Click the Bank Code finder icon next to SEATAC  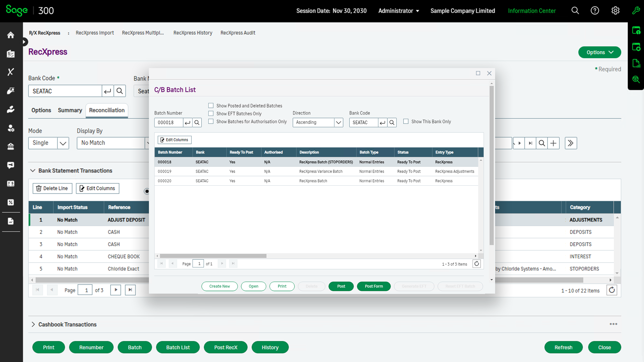click(x=120, y=91)
